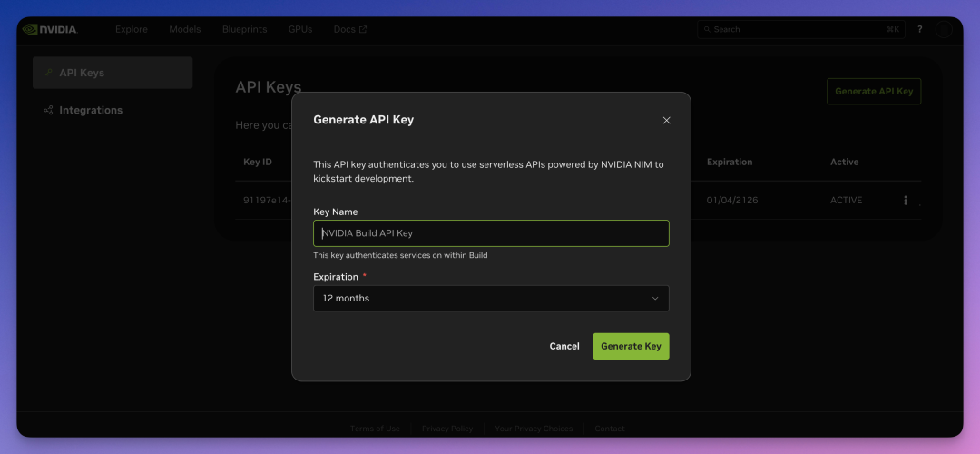Click the key icon beside API Keys
This screenshot has height=454, width=980.
(48, 73)
